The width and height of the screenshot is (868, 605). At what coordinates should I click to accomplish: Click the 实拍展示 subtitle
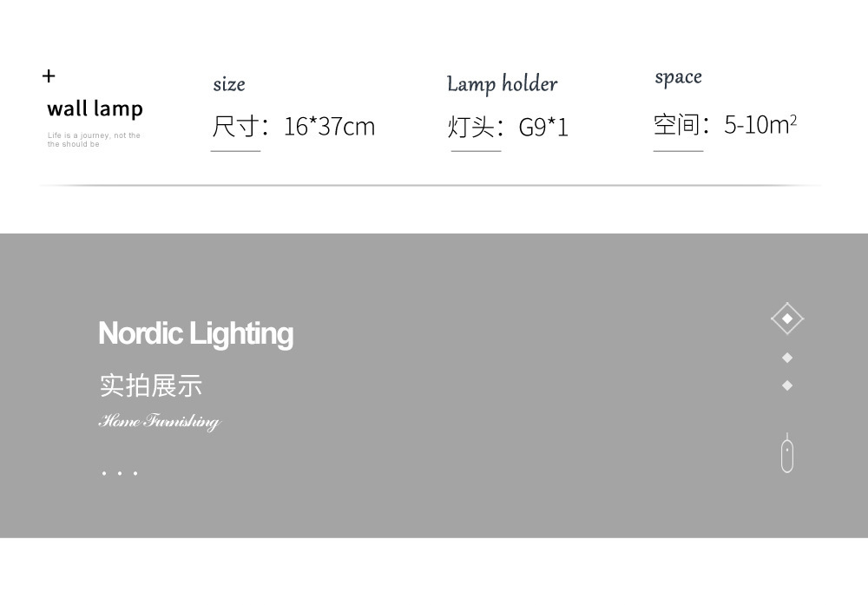coord(151,385)
